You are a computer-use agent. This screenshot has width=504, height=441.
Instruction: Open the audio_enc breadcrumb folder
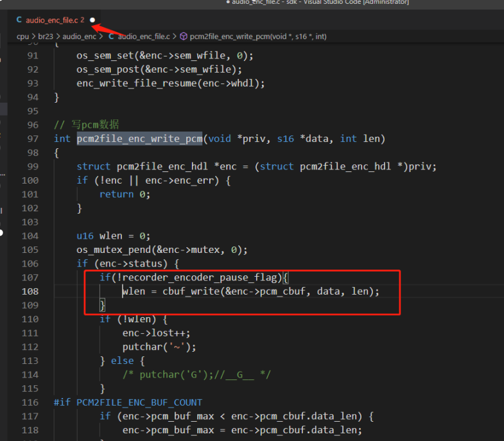(79, 37)
